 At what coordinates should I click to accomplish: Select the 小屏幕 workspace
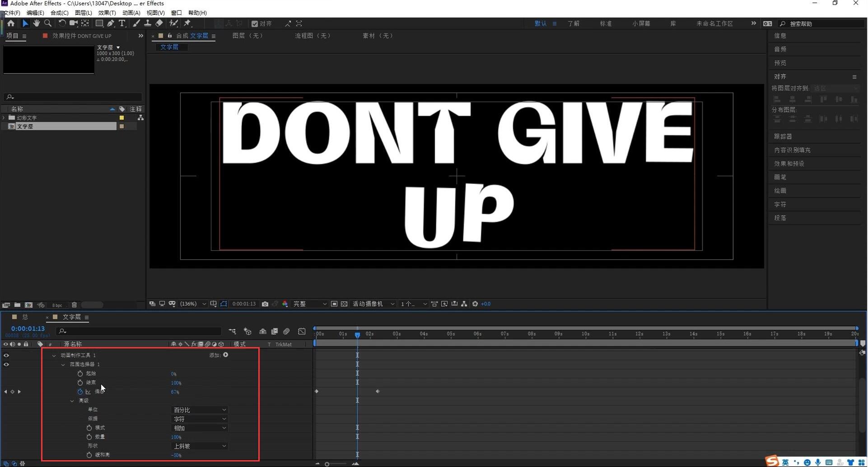(641, 24)
